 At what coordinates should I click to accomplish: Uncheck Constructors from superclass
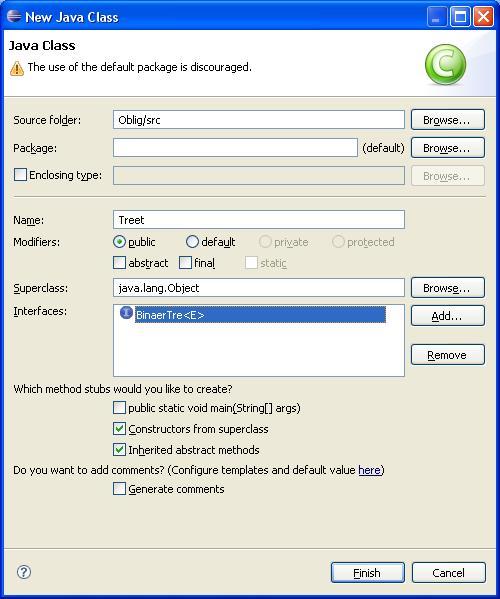[x=120, y=429]
